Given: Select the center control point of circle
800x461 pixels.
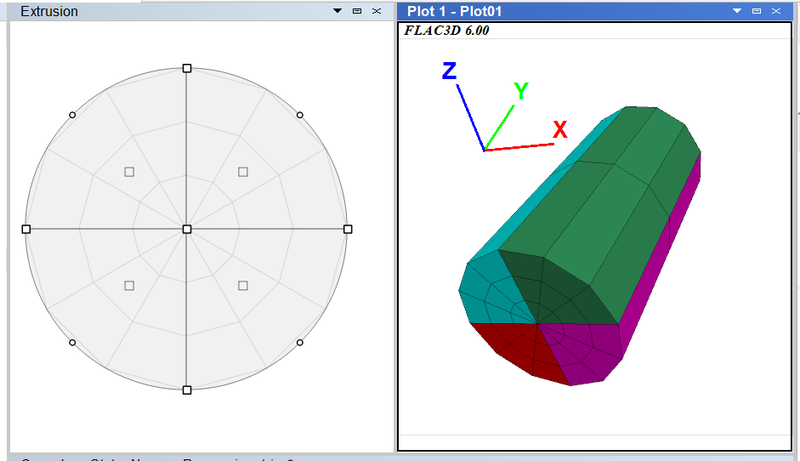Looking at the screenshot, I should [x=187, y=229].
